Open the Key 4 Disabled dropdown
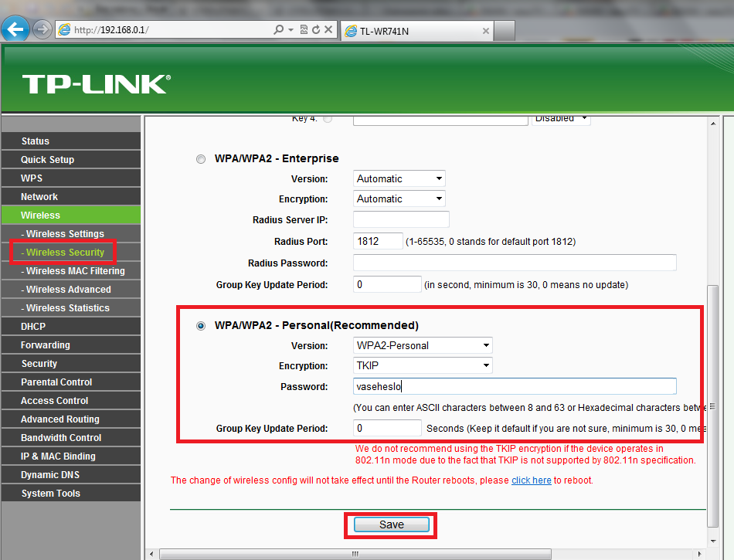This screenshot has height=560, width=734. tap(561, 119)
